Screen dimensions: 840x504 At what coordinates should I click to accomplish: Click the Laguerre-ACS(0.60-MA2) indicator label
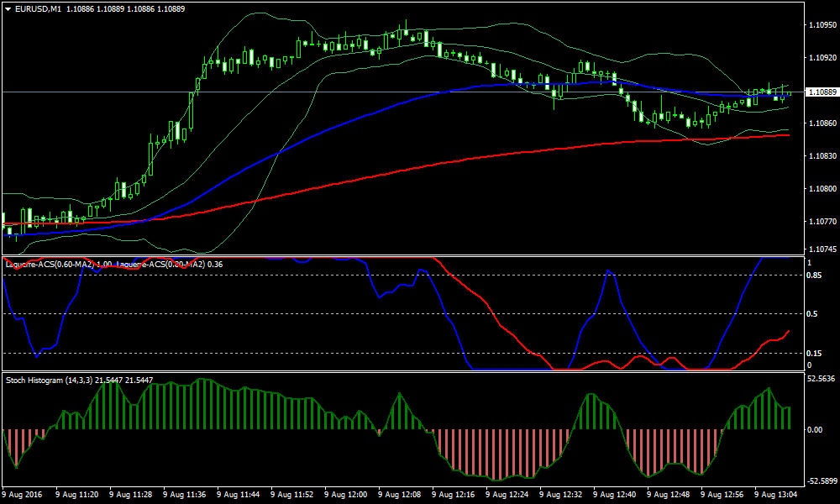[x=52, y=265]
